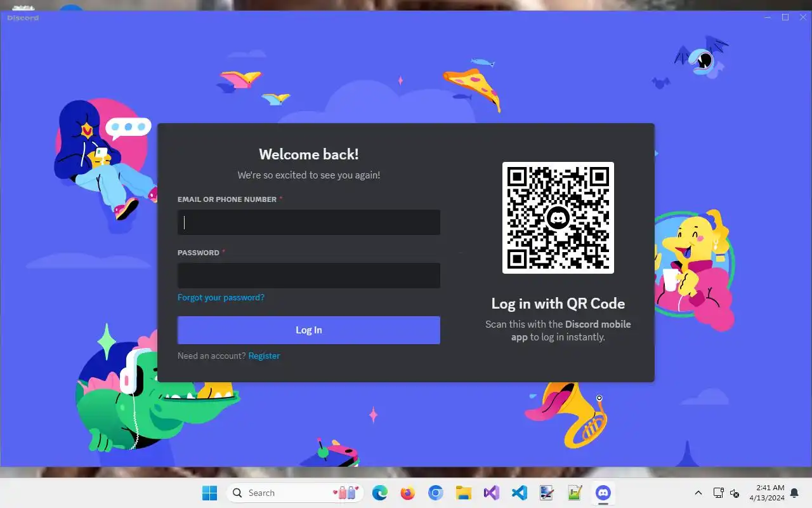Open the monitor-with-pen taskbar app icon
812x508 pixels.
point(547,493)
